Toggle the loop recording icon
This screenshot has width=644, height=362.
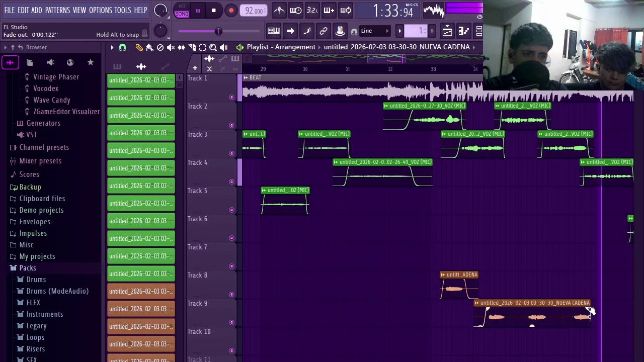346,10
